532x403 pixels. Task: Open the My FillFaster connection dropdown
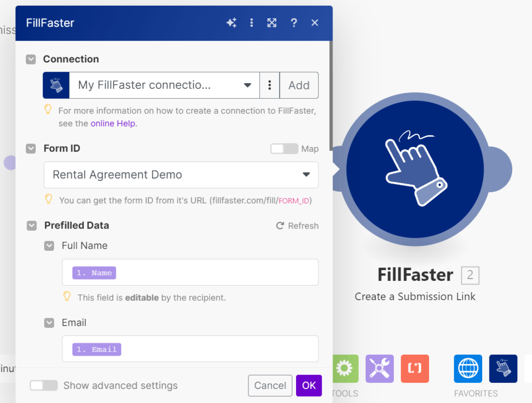coord(164,85)
